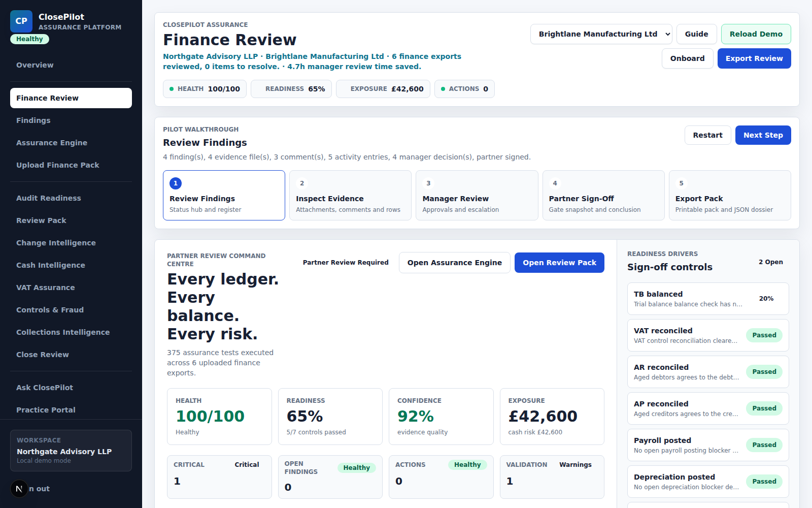Open the Depreciation posted control row
Image resolution: width=812 pixels, height=508 pixels.
[708, 482]
